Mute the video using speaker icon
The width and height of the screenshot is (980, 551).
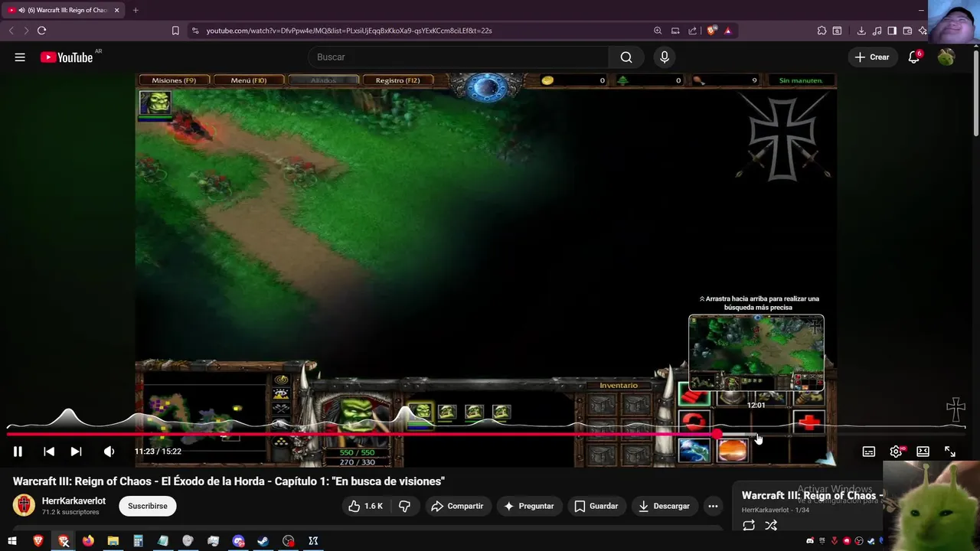click(109, 452)
